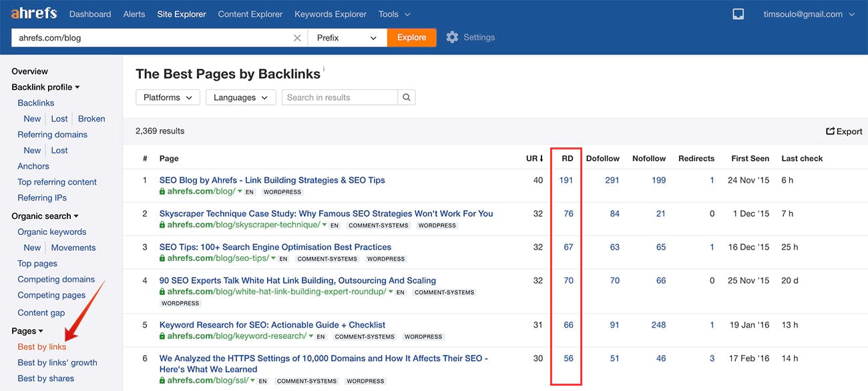Viewport: 868px width, 391px height.
Task: Open the Settings gear icon
Action: (452, 37)
